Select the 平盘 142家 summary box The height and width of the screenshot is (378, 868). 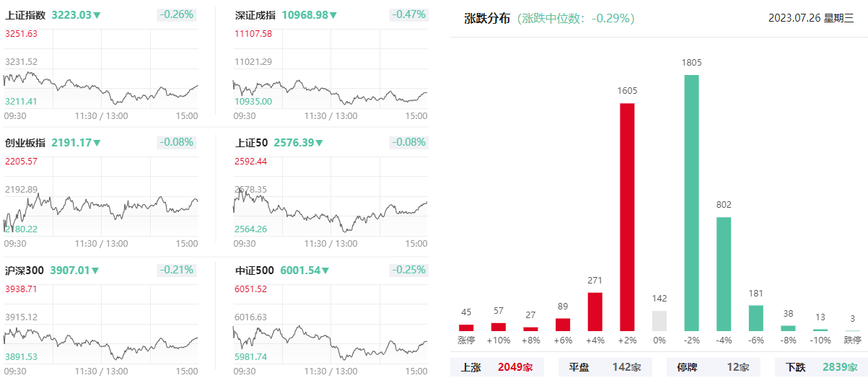[605, 367]
